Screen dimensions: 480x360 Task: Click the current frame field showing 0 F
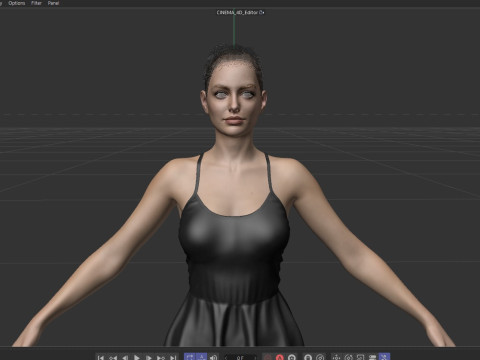(x=240, y=358)
